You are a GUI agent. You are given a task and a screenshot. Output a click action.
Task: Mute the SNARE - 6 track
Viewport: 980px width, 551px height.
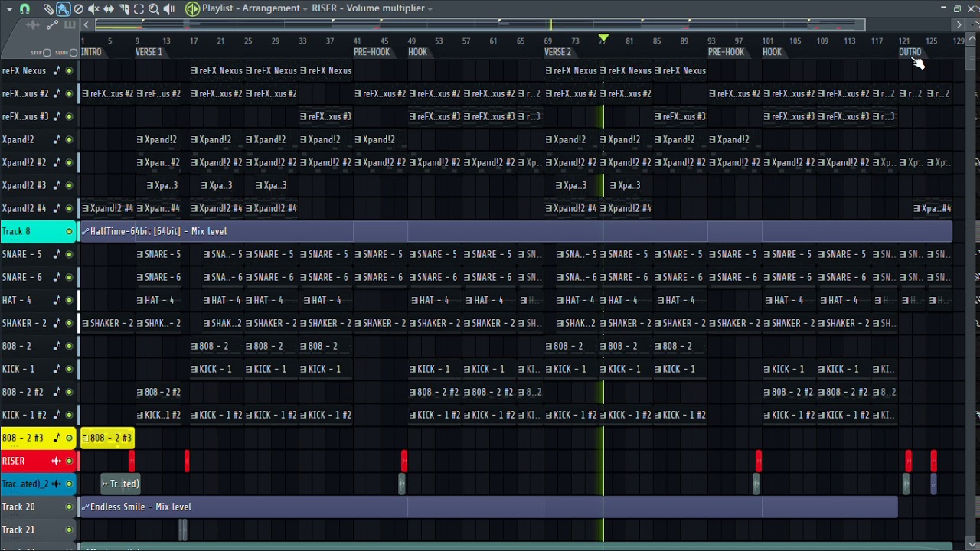point(69,277)
